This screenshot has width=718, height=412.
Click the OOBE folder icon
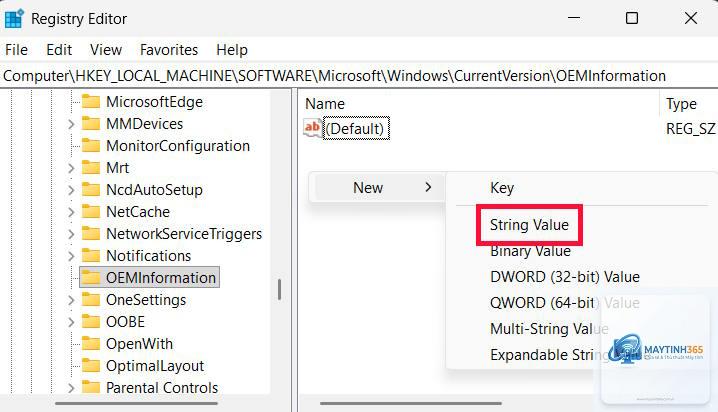coord(91,322)
